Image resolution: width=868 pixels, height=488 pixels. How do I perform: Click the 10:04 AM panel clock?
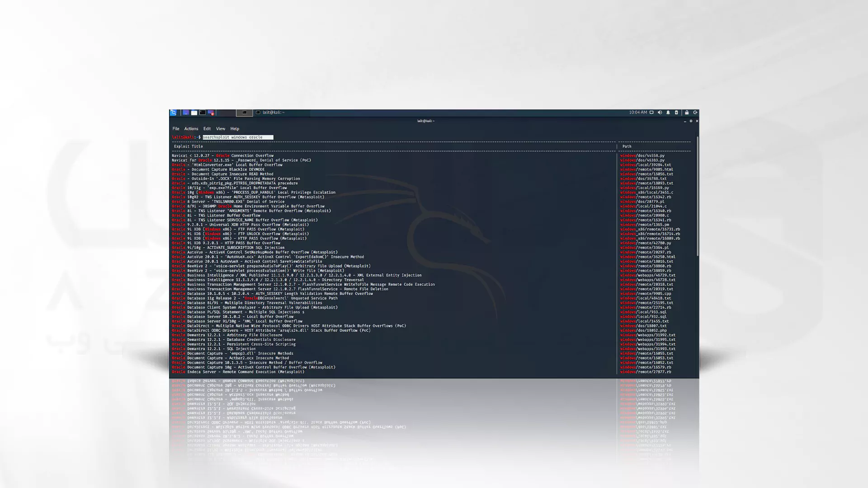click(638, 113)
